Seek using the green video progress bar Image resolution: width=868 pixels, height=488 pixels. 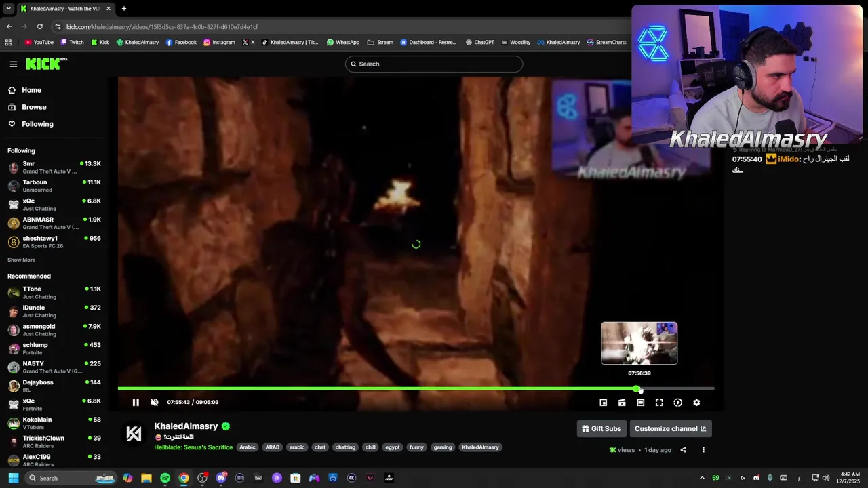[x=416, y=388]
